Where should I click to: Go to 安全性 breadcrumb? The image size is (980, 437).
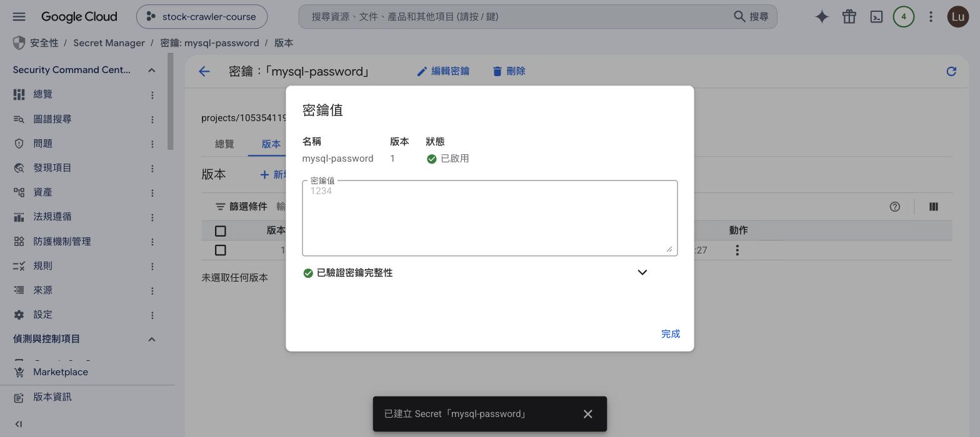44,43
